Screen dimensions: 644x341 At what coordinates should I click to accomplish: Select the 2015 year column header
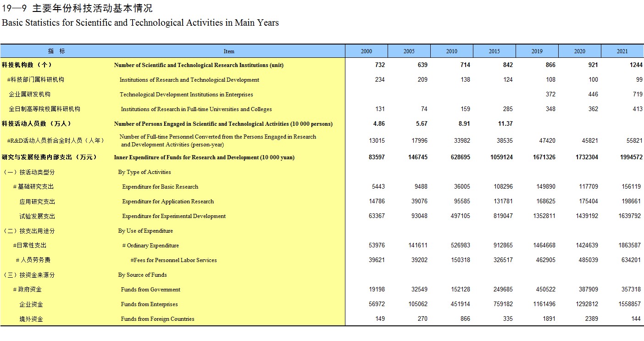(494, 51)
